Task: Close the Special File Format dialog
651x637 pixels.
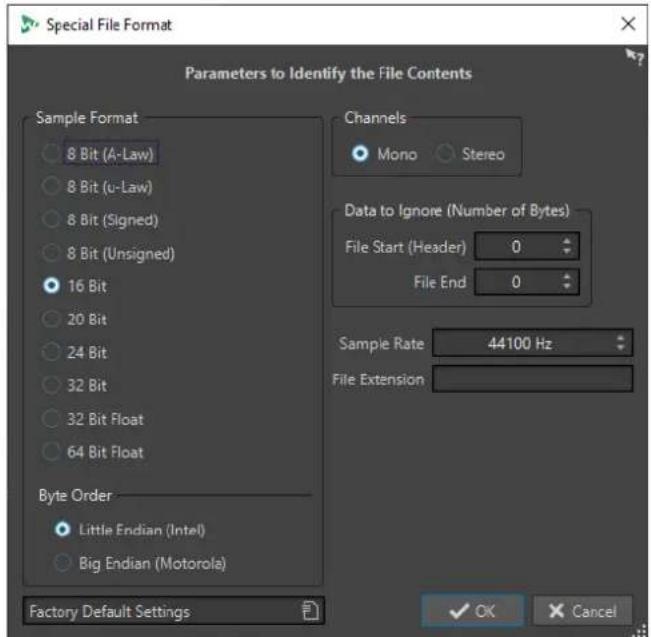Action: (x=628, y=24)
